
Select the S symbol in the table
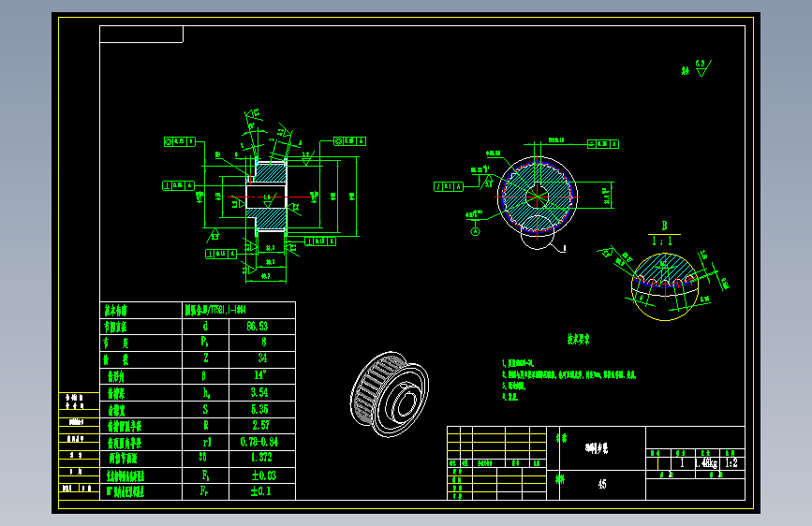click(206, 410)
